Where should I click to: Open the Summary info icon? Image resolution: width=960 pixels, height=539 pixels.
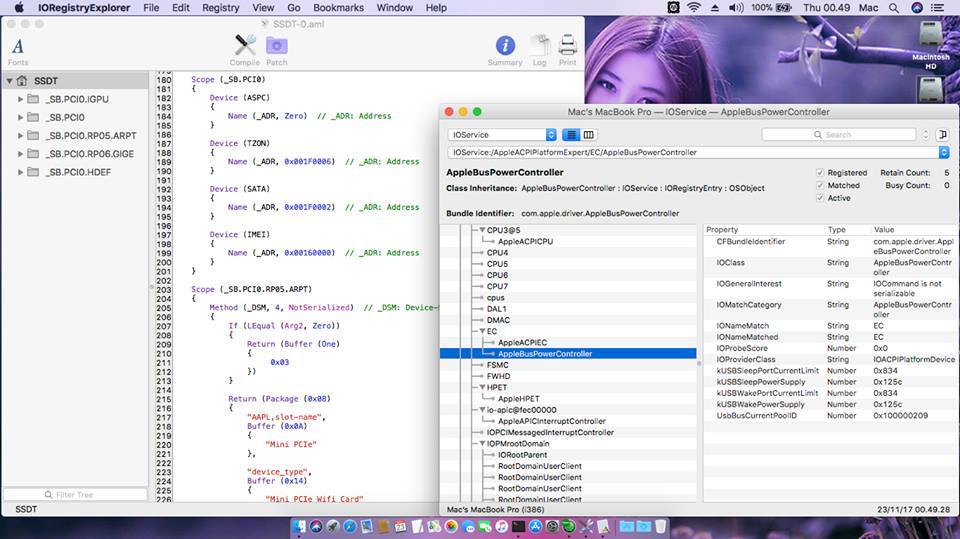[505, 45]
